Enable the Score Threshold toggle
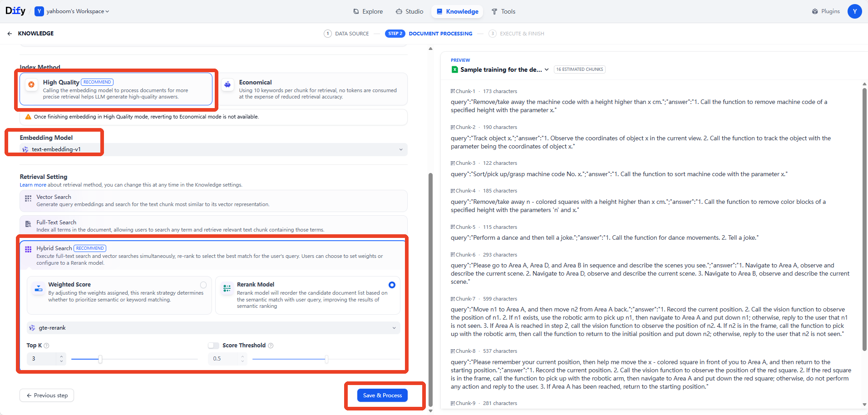This screenshot has height=415, width=868. 213,346
